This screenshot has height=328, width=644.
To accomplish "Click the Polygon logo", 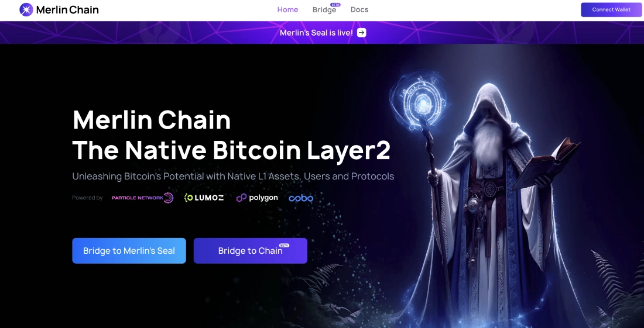I will pos(257,198).
